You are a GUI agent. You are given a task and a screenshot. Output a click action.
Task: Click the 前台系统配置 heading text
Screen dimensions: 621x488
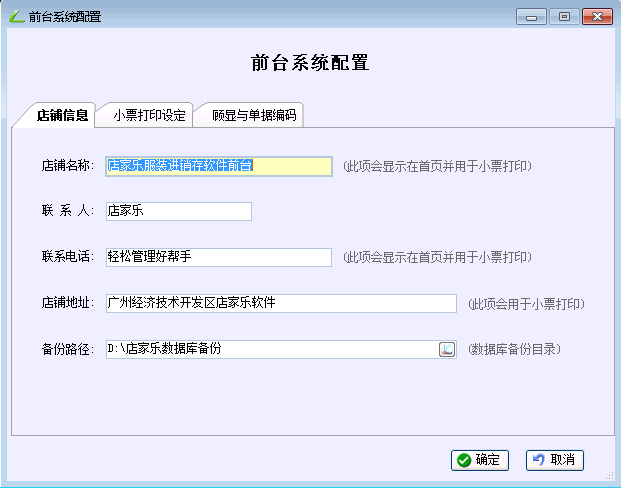pos(310,63)
